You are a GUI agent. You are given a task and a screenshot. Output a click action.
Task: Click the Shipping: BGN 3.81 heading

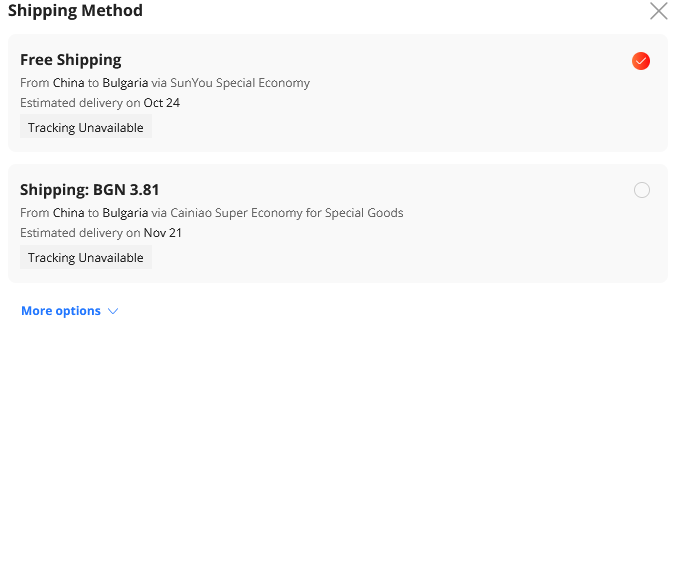(90, 189)
